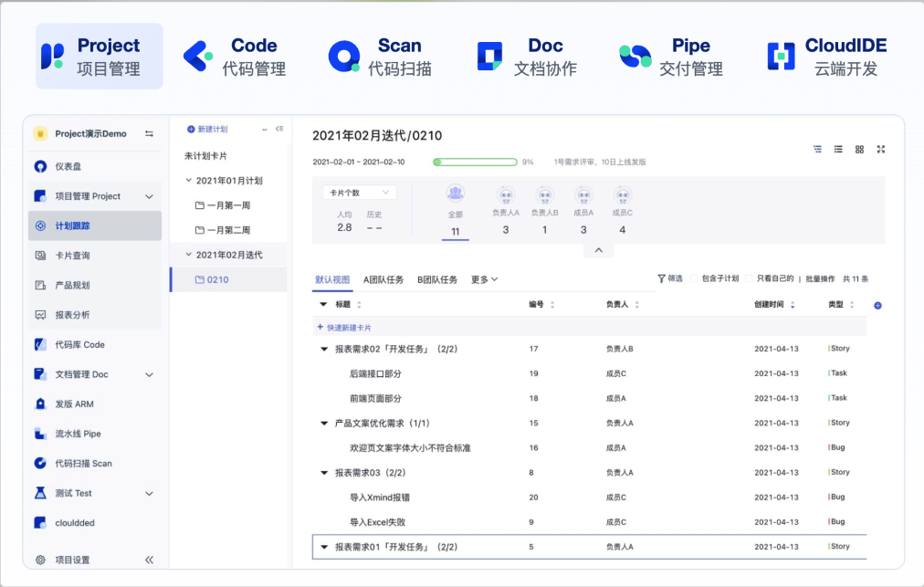Open the Code 代码管理 product tab
The image size is (924, 587).
click(x=236, y=57)
